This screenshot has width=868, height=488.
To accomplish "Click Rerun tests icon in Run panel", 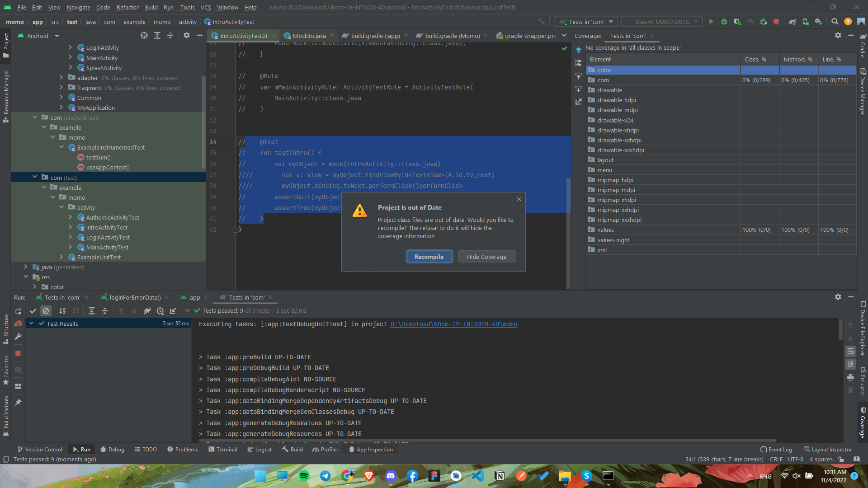I will (18, 311).
